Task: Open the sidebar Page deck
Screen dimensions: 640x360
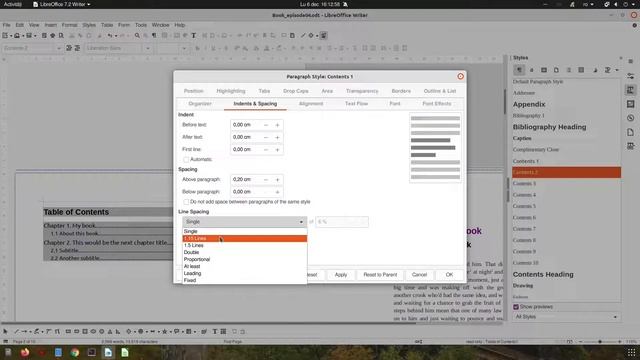Action: (631, 132)
